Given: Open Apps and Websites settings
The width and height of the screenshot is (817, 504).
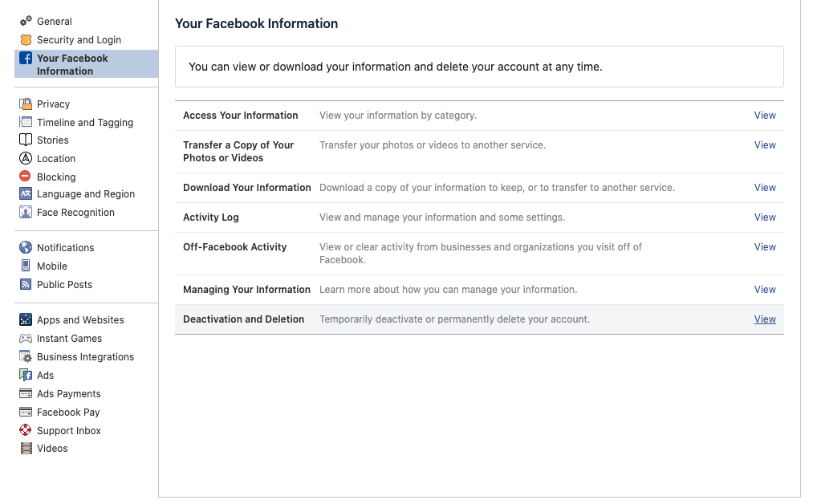Looking at the screenshot, I should tap(80, 319).
